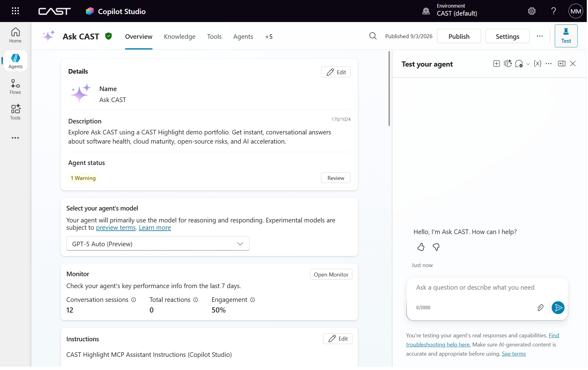Image resolution: width=588 pixels, height=370 pixels.
Task: Open the settings gear in top bar
Action: click(531, 11)
